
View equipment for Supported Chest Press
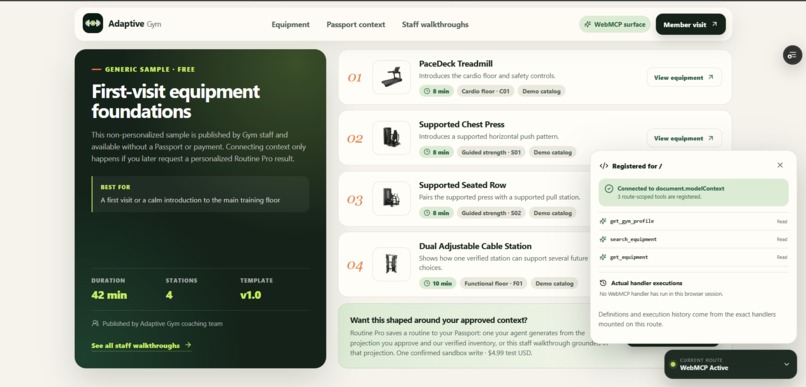point(684,138)
